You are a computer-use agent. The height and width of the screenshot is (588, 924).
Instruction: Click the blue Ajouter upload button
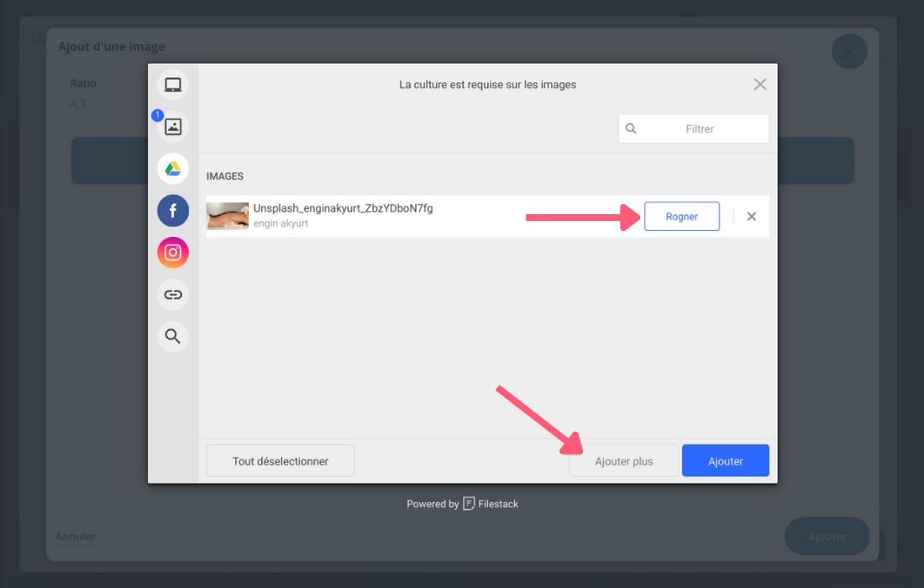(726, 460)
